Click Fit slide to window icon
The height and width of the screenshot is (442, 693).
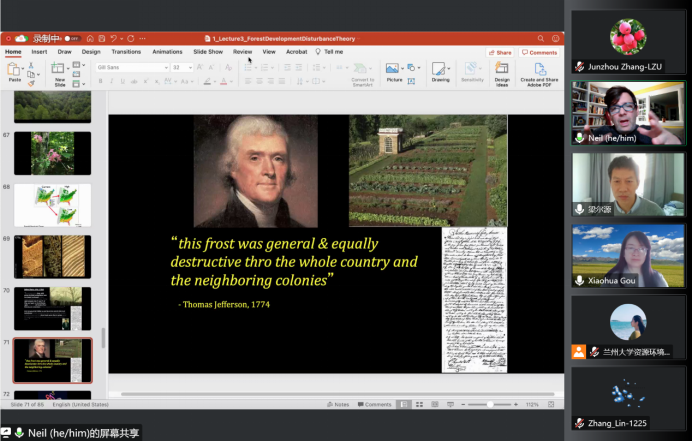[x=551, y=404]
